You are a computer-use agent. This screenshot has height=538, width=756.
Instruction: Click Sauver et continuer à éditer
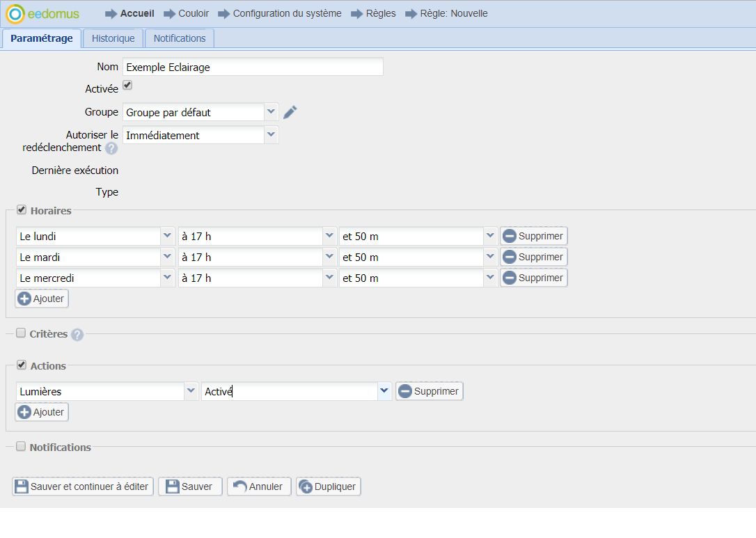(83, 486)
